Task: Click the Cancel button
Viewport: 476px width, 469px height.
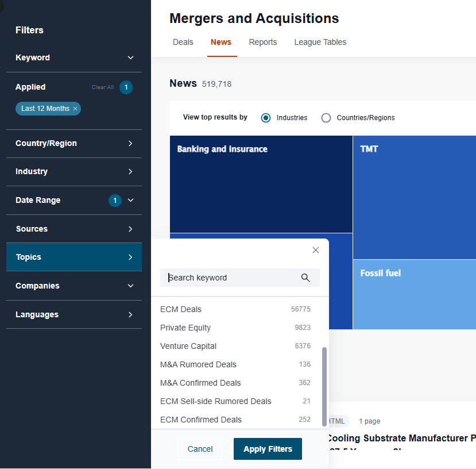Action: point(200,449)
